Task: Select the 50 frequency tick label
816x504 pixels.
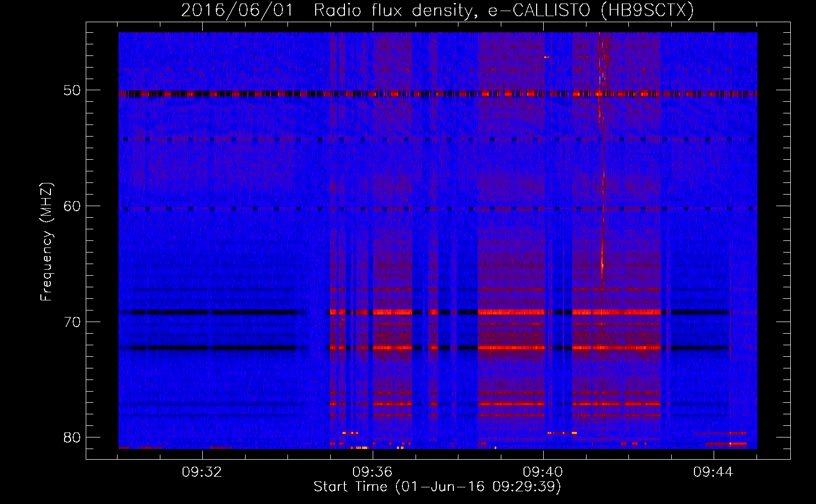Action: [x=73, y=91]
